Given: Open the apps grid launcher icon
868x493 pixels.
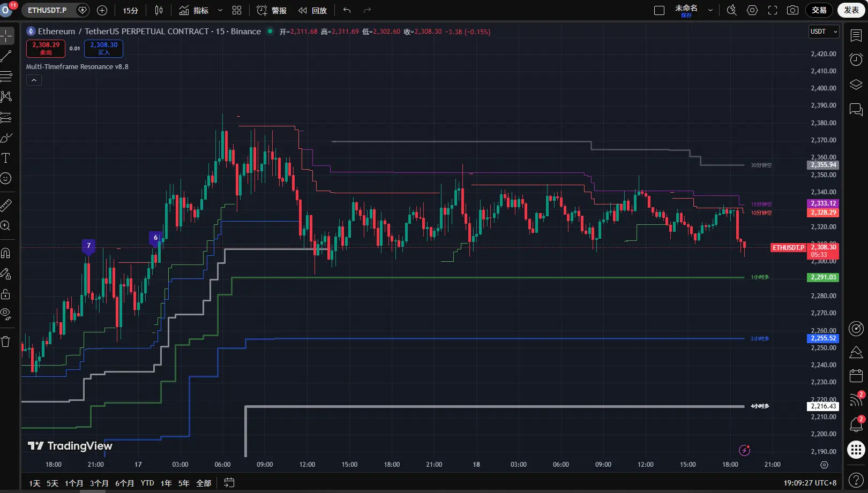Looking at the screenshot, I should (856, 450).
